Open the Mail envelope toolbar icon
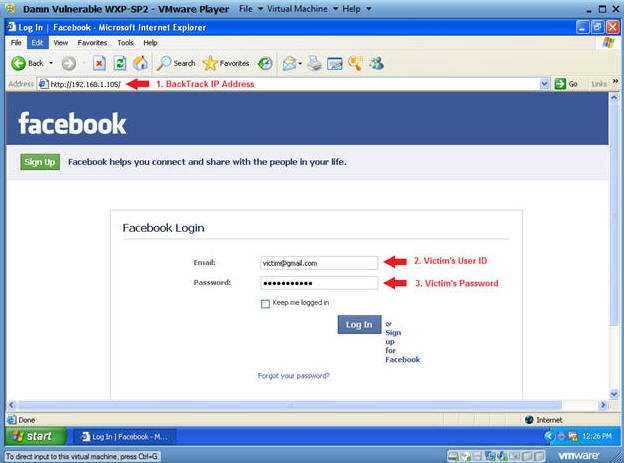Image resolution: width=624 pixels, height=463 pixels. (x=289, y=63)
